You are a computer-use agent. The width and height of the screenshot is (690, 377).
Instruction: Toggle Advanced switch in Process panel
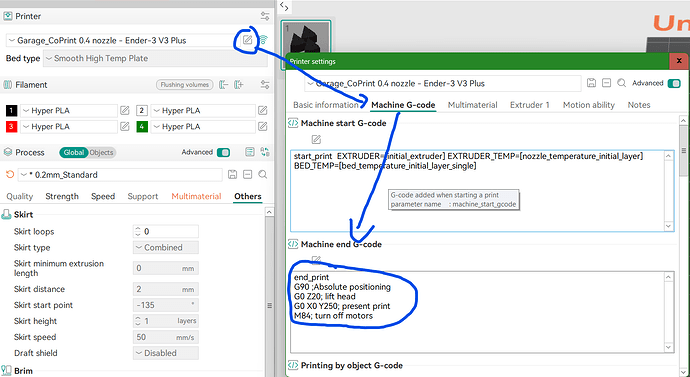click(224, 152)
